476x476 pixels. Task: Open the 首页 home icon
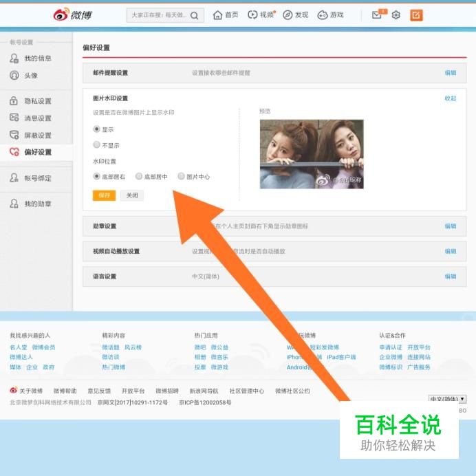pos(217,15)
